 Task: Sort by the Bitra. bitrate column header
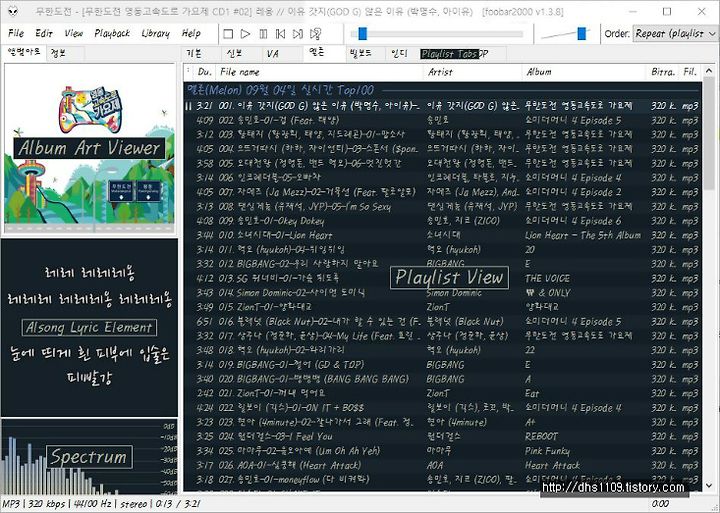[663, 72]
